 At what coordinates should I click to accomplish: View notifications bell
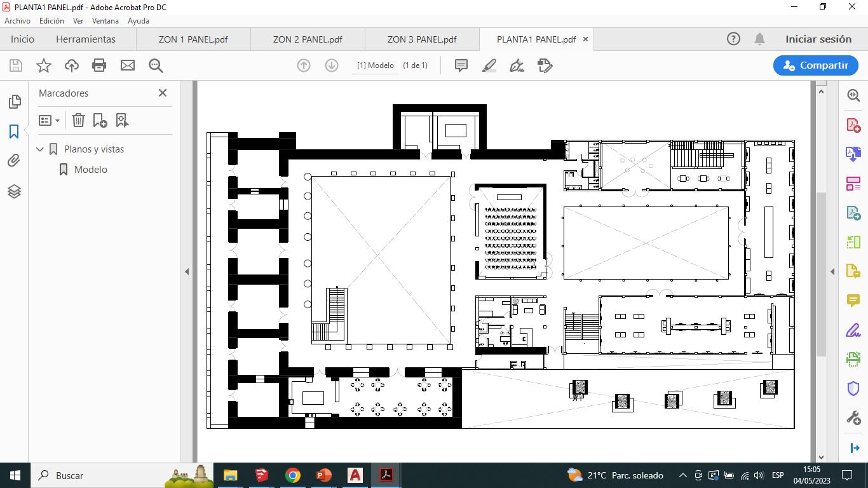click(759, 39)
